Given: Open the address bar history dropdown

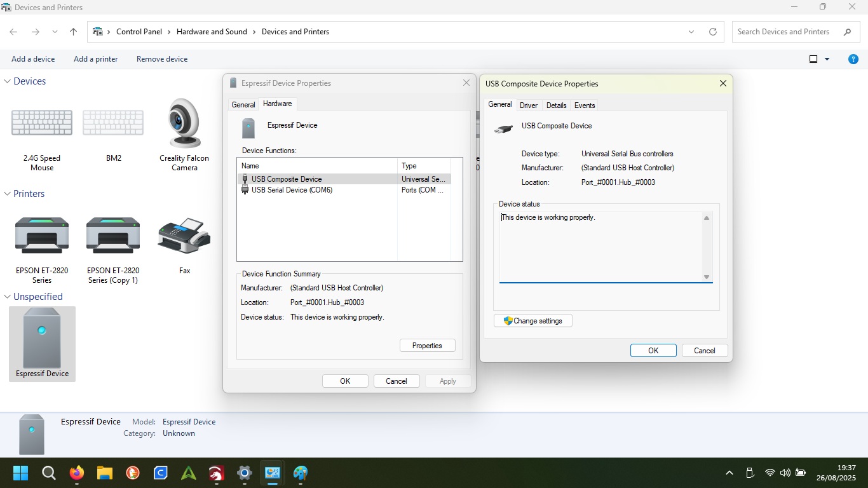Looking at the screenshot, I should 691,32.
